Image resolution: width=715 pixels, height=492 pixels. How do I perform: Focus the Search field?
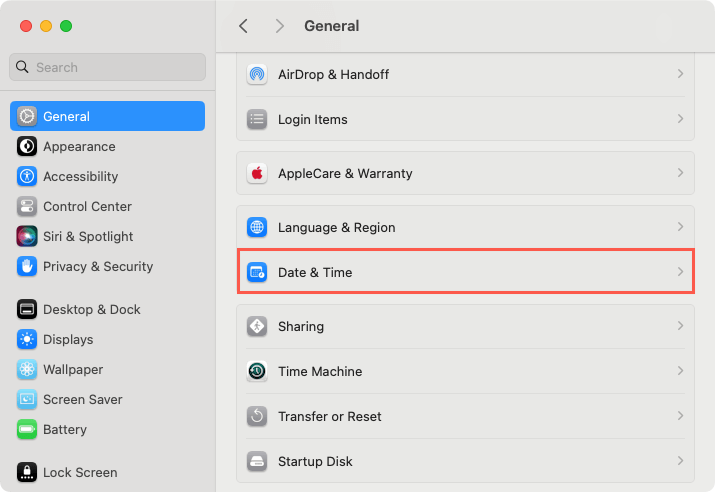click(x=108, y=67)
